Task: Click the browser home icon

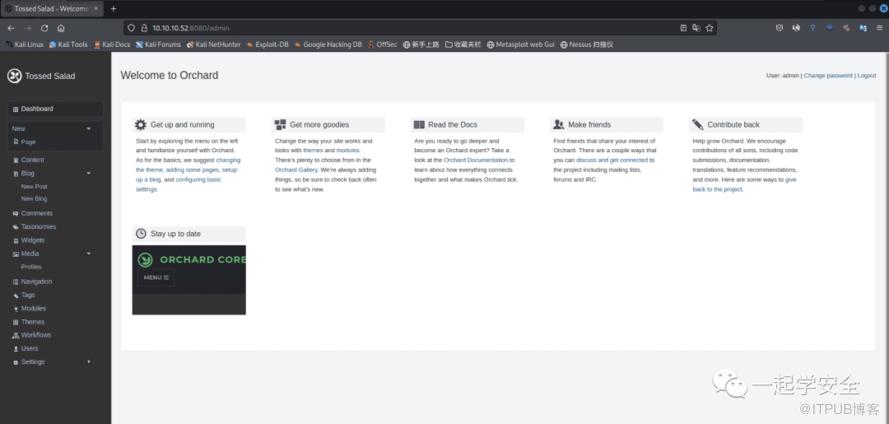Action: point(61,28)
